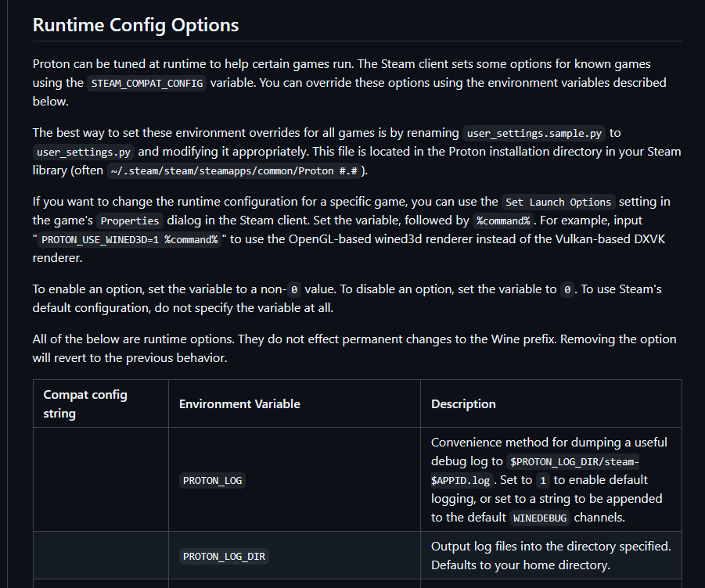
Task: Select the Compat config string column header
Action: 85,403
